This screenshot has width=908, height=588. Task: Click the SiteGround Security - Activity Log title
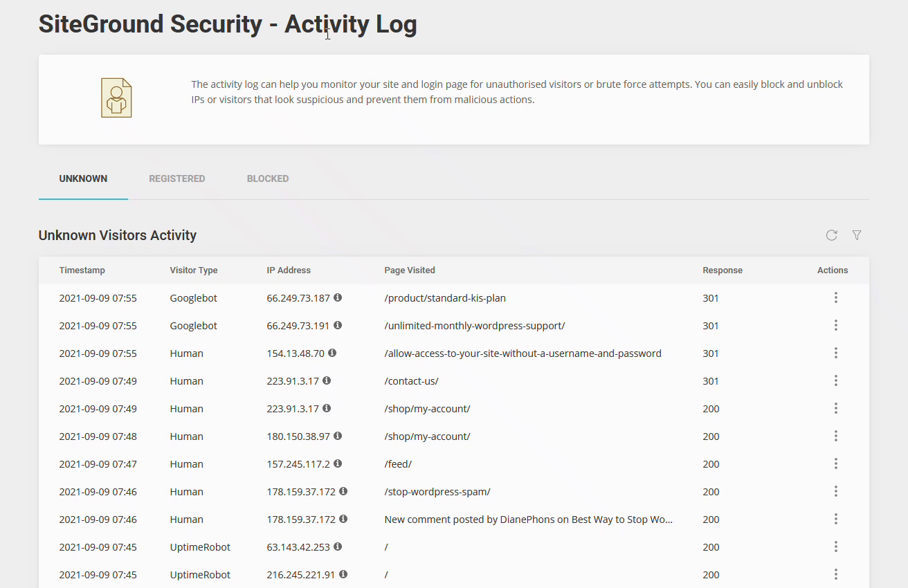click(x=228, y=24)
